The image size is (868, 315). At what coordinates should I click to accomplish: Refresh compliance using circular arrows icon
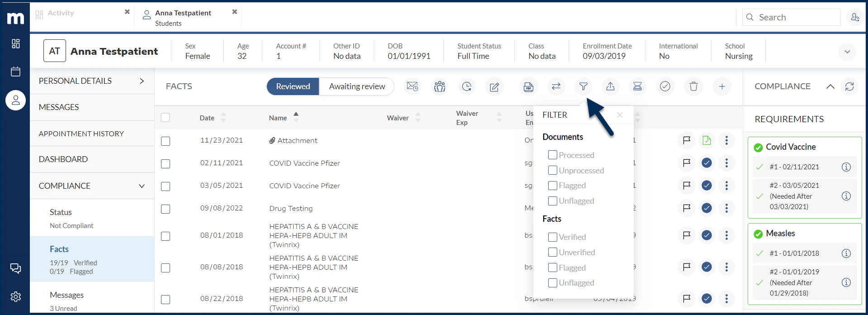coord(849,86)
